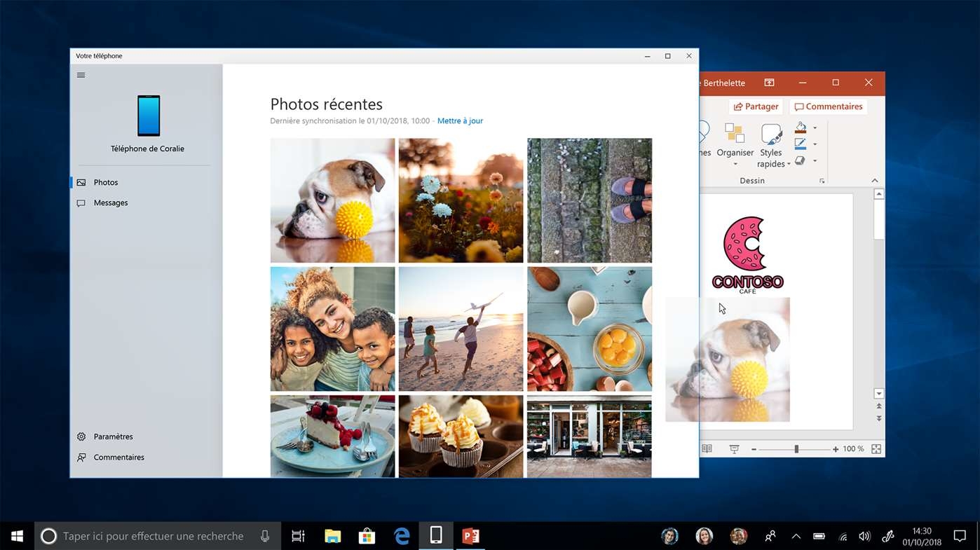The image size is (980, 550).
Task: Click the Partager button
Action: 756,106
